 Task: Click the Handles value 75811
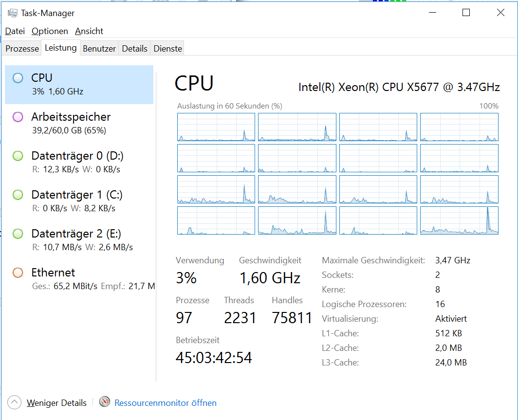tap(292, 318)
